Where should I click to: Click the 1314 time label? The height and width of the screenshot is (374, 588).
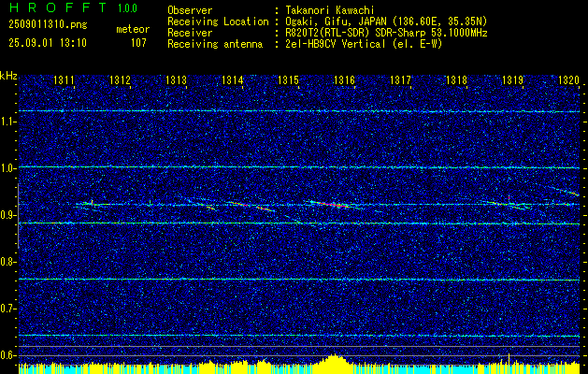(233, 80)
